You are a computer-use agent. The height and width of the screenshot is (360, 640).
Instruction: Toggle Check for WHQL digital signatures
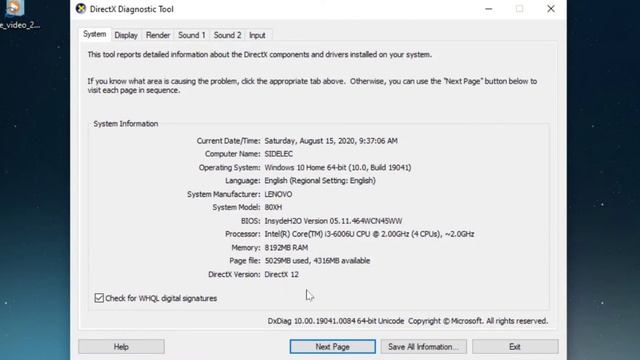tap(99, 298)
